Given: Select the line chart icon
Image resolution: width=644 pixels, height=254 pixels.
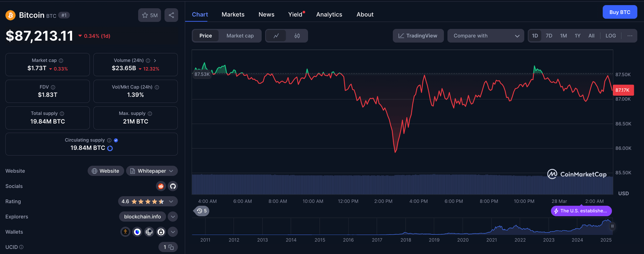Looking at the screenshot, I should coord(276,36).
